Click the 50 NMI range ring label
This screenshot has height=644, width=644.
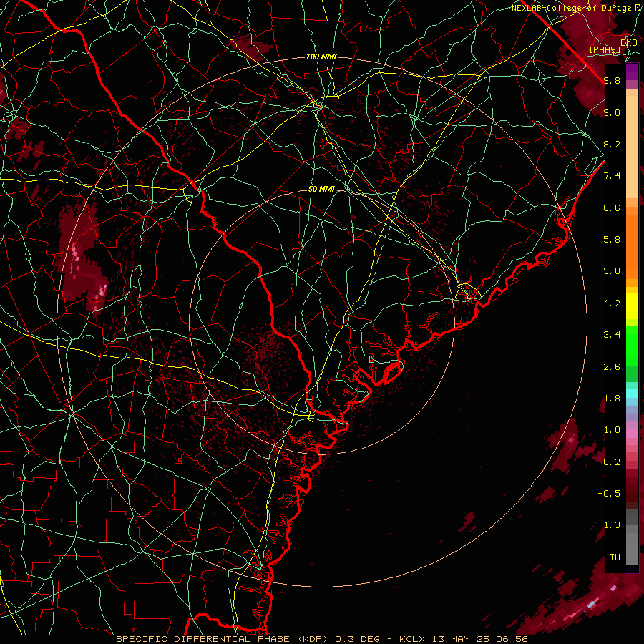321,189
